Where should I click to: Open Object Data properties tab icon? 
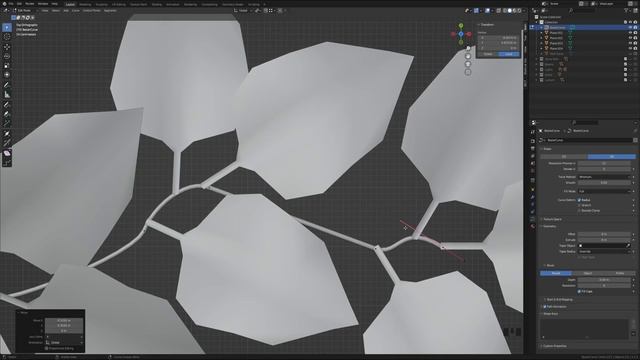click(x=533, y=219)
